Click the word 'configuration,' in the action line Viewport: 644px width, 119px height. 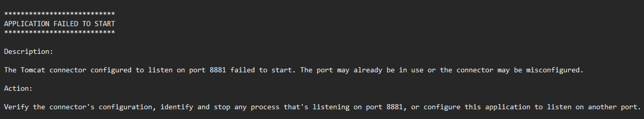127,107
